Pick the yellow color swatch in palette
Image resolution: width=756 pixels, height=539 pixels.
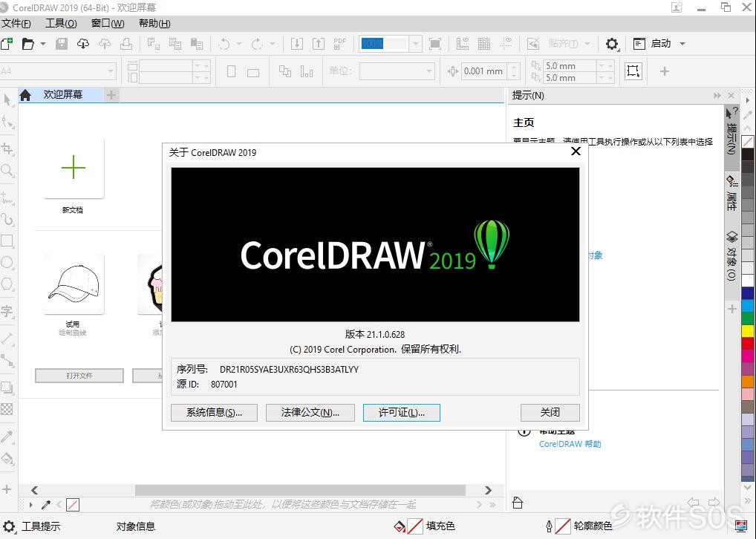coord(747,330)
